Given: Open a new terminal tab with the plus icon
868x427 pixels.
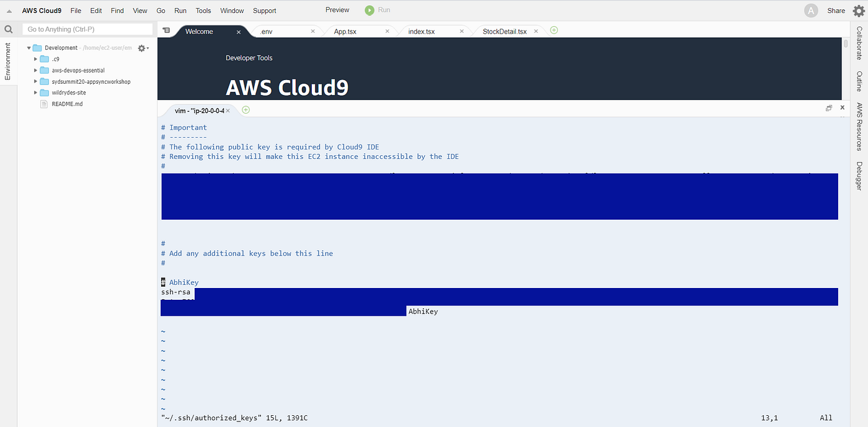Looking at the screenshot, I should coord(246,109).
